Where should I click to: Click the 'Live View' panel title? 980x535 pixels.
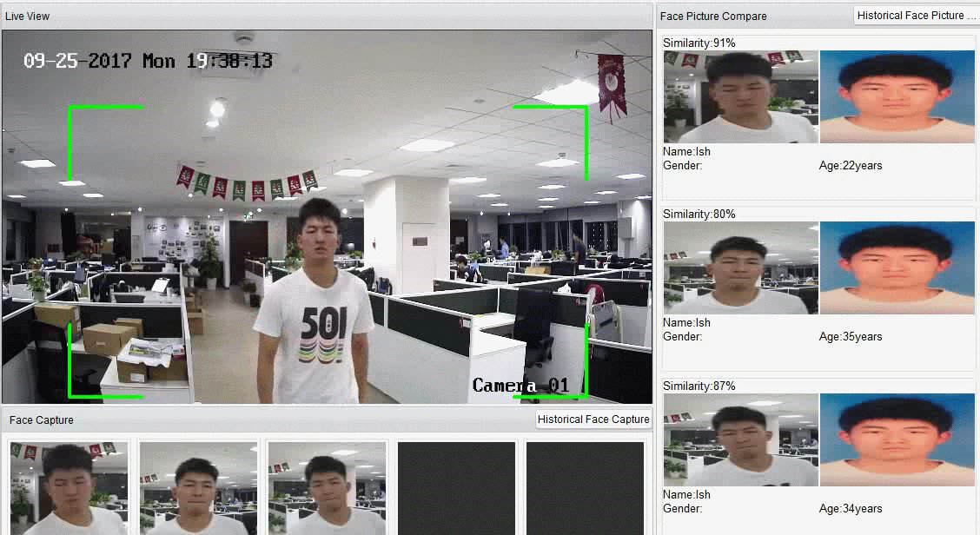27,17
